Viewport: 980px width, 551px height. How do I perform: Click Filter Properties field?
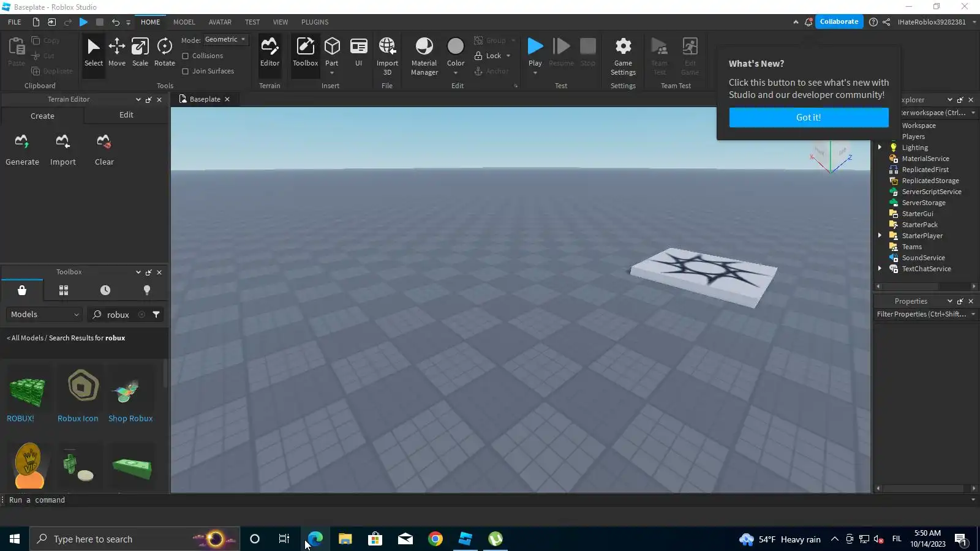pyautogui.click(x=925, y=314)
